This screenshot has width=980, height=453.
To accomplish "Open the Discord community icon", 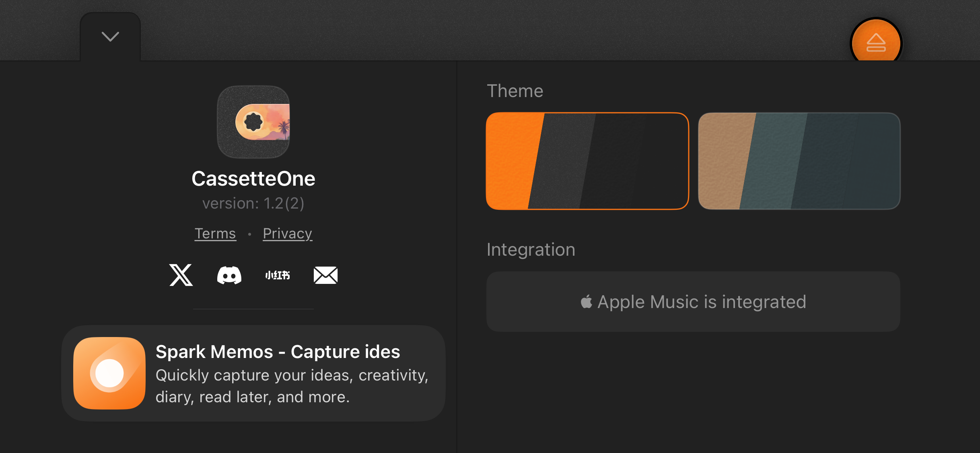I will click(229, 275).
